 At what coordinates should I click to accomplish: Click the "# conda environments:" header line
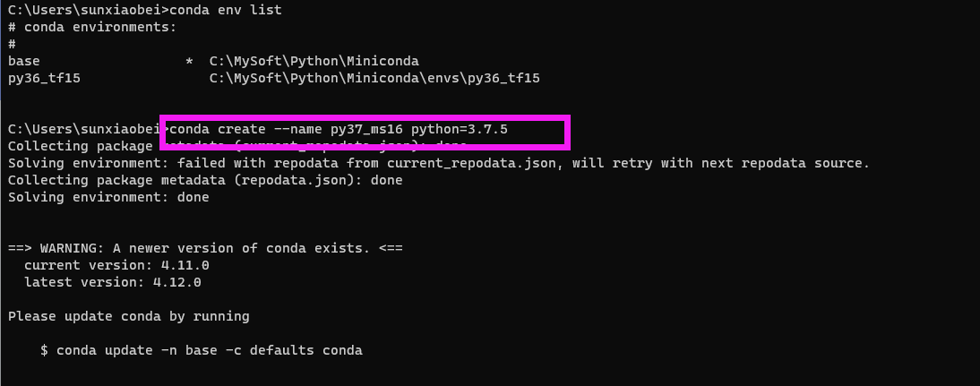click(x=92, y=27)
